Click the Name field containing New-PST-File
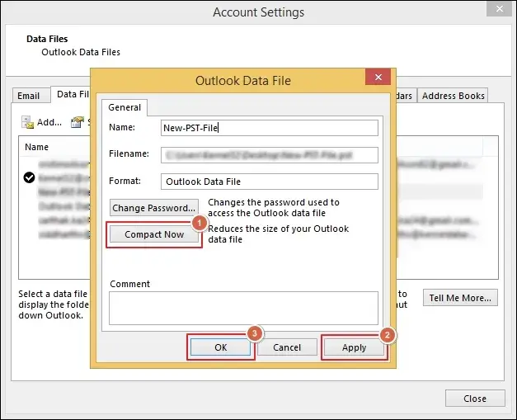 click(x=269, y=128)
